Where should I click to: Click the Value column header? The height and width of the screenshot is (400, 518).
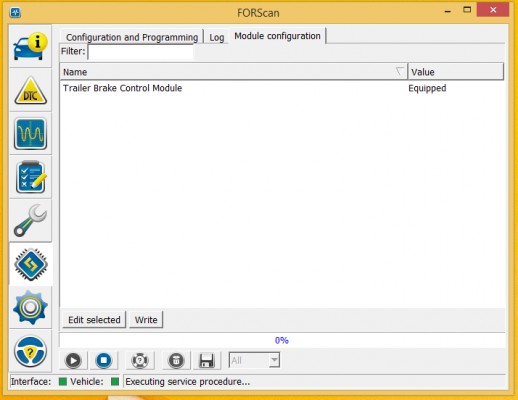point(456,72)
